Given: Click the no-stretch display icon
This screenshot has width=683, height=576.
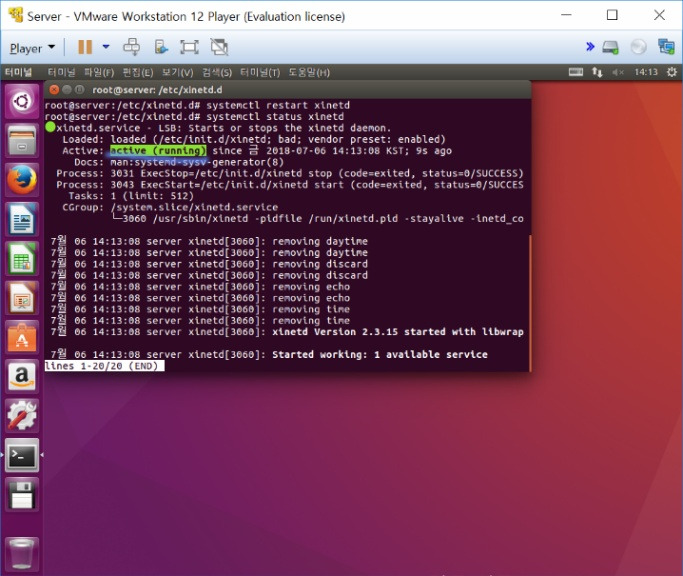Looking at the screenshot, I should tap(219, 47).
